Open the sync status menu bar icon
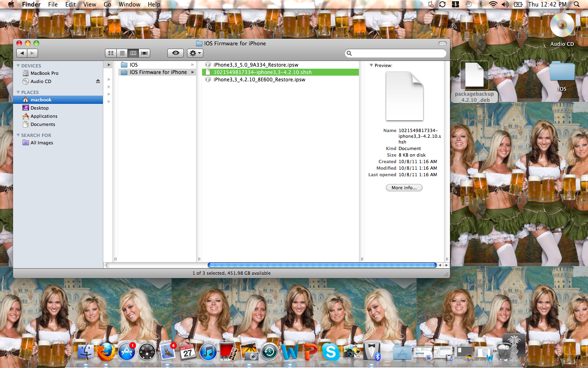This screenshot has height=368, width=588. pos(443,4)
